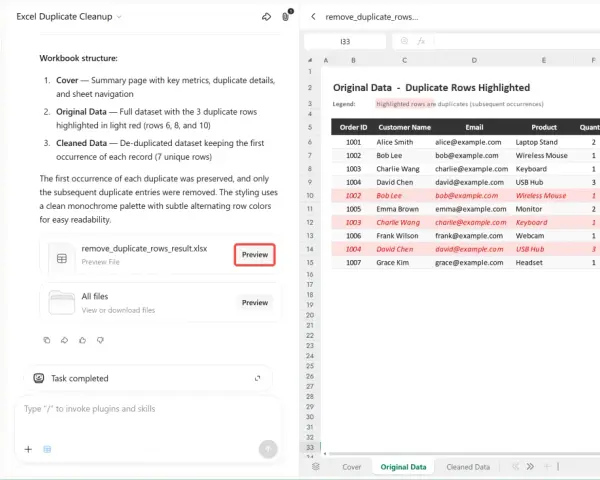Click the 'Workbook structure:' heading in chat

click(78, 58)
